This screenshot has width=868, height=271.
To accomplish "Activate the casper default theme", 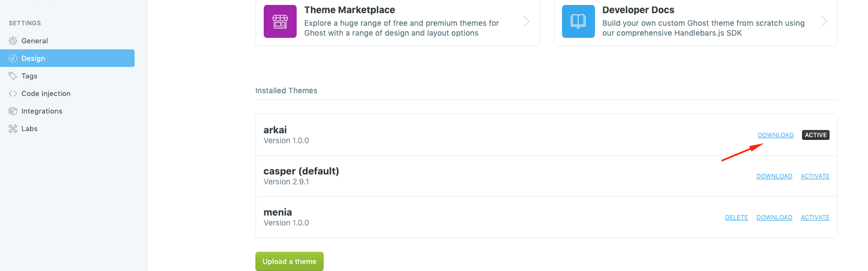I will point(815,176).
